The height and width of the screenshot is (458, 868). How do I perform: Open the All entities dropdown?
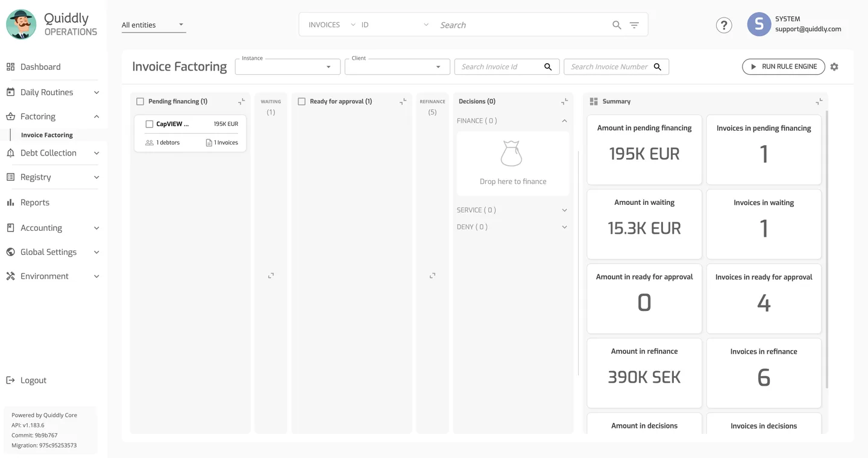pyautogui.click(x=154, y=25)
